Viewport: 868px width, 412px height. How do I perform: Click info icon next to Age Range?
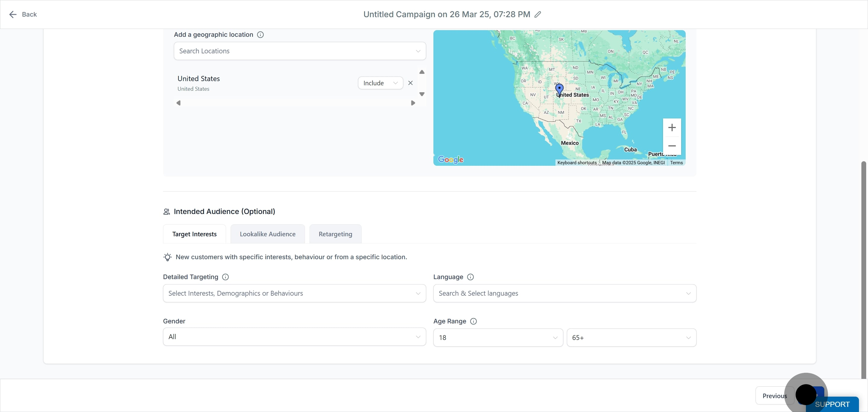473,321
